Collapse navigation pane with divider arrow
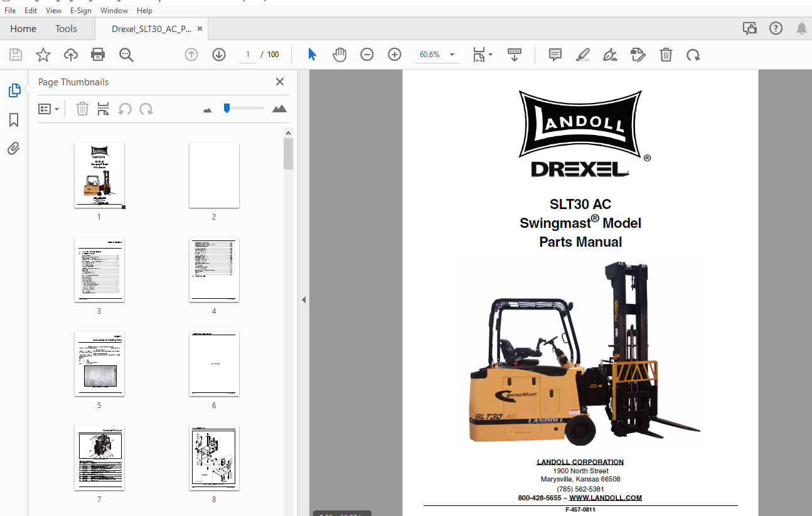Screen dimensions: 812x516 [x=304, y=299]
